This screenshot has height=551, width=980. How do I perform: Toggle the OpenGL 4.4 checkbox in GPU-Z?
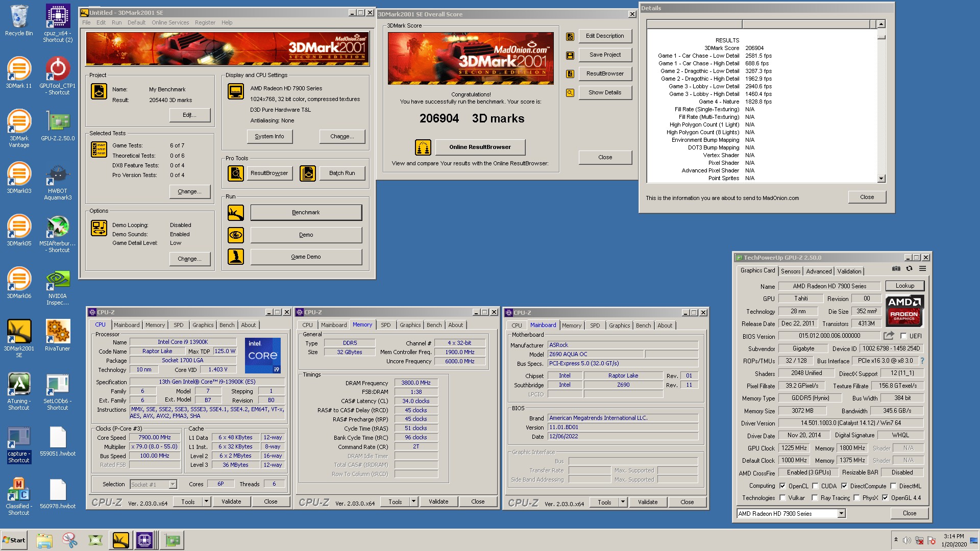click(x=885, y=498)
